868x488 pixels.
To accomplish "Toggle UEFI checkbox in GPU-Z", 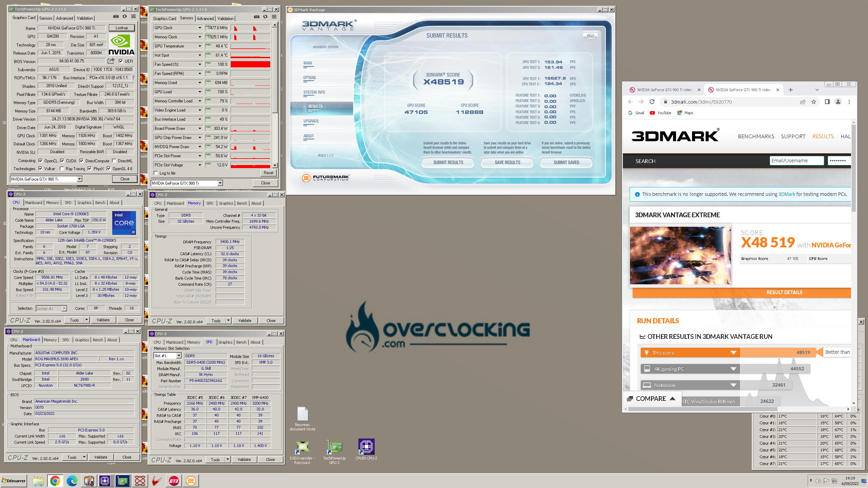I will pos(121,61).
